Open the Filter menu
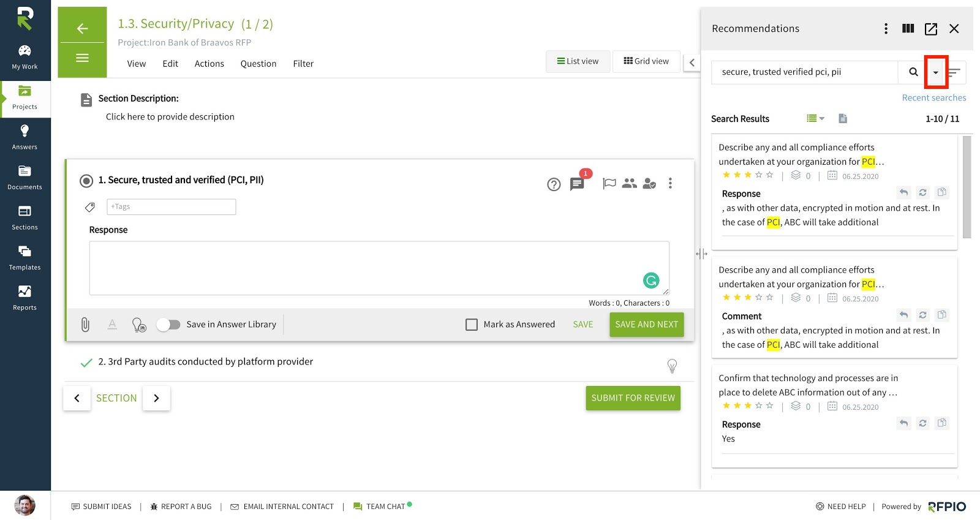Viewport: 980px width, 520px height. coord(303,64)
